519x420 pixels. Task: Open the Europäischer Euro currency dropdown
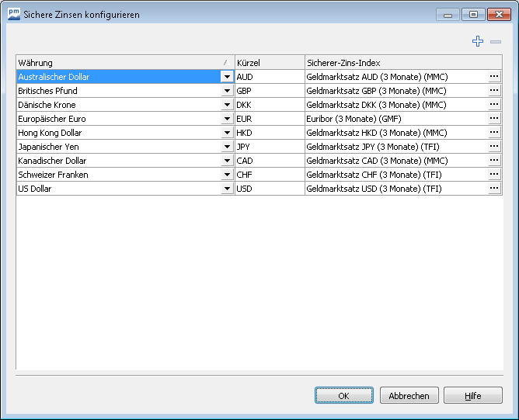(x=227, y=119)
